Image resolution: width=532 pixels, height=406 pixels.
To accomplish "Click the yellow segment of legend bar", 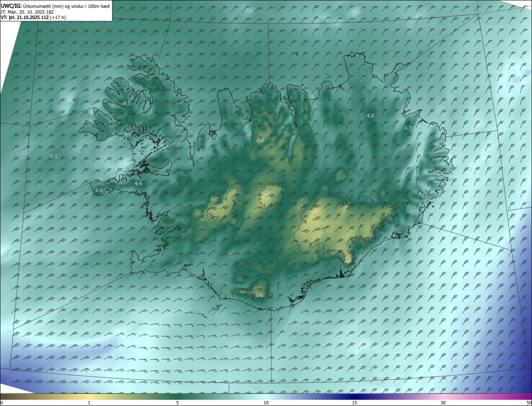I will coord(89,397).
